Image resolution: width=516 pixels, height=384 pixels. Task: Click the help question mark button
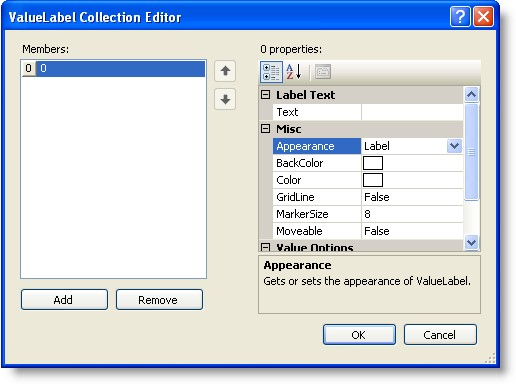(460, 17)
